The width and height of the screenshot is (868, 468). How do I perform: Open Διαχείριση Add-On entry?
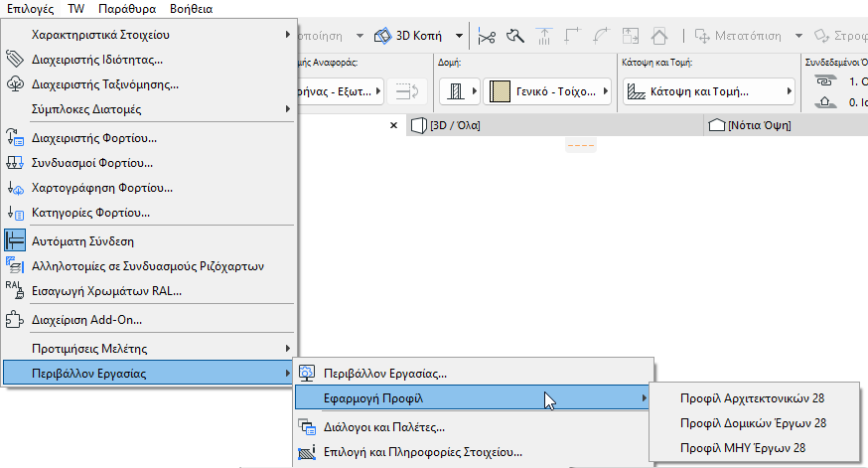(149, 320)
